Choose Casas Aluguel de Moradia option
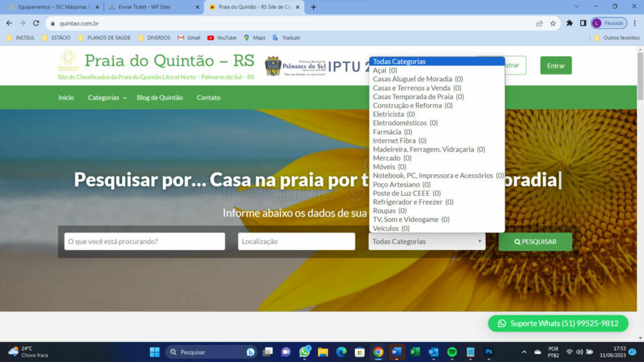 click(437, 79)
